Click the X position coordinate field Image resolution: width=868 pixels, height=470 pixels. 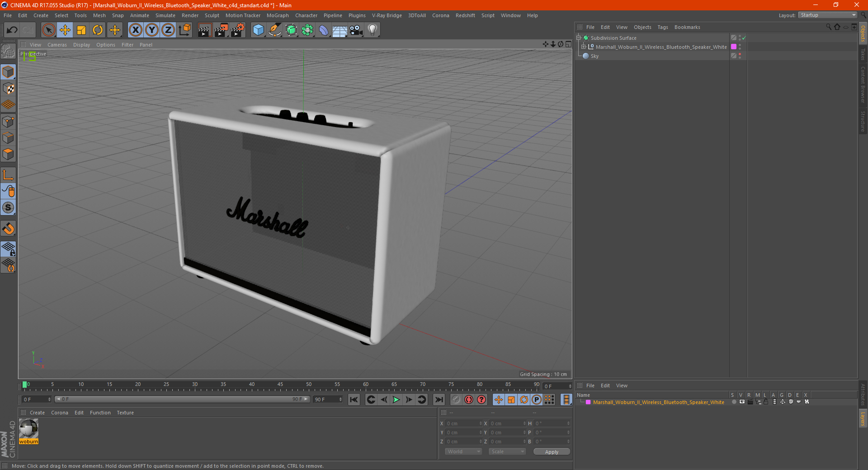point(463,423)
